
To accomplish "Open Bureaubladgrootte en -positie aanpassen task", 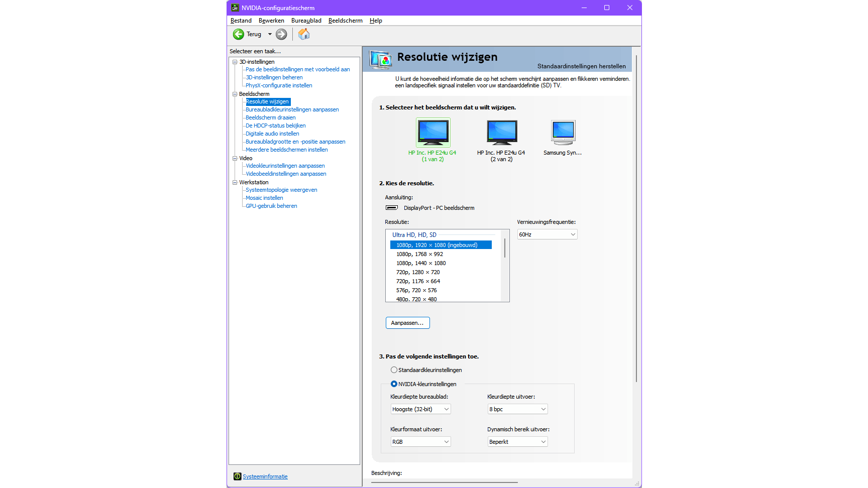I will (295, 142).
